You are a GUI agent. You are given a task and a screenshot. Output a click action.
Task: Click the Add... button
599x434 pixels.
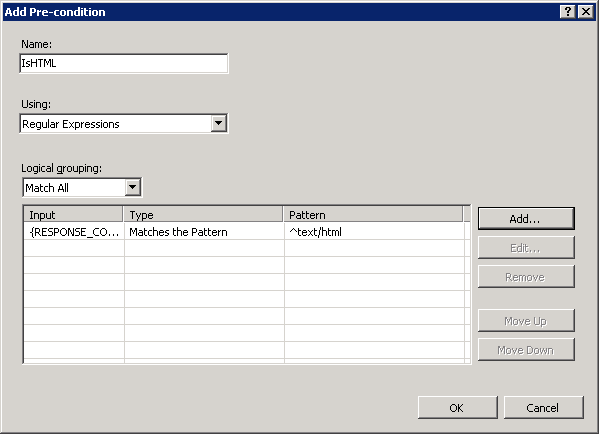point(526,219)
